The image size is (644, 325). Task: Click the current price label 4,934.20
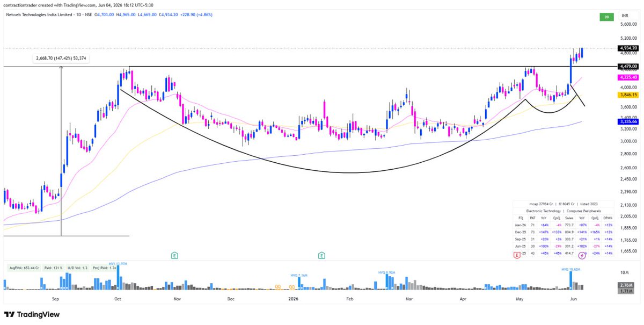(x=628, y=48)
